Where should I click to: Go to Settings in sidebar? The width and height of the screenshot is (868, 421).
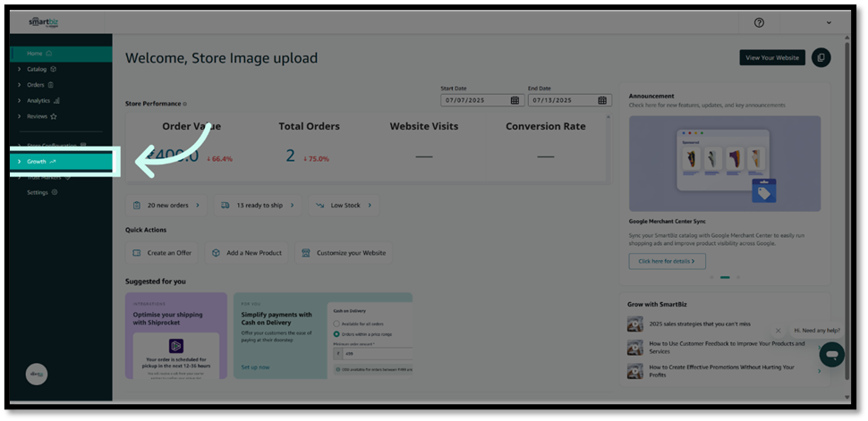click(38, 192)
